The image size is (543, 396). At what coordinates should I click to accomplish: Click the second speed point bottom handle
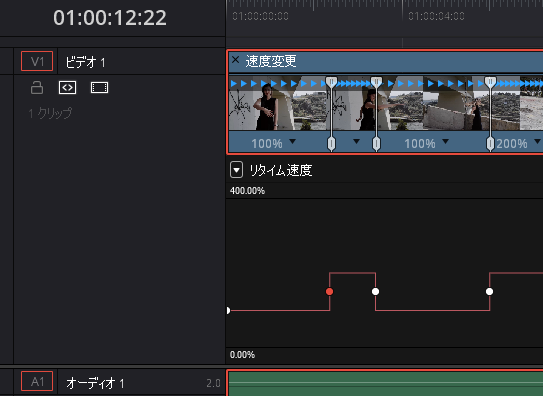[376, 144]
